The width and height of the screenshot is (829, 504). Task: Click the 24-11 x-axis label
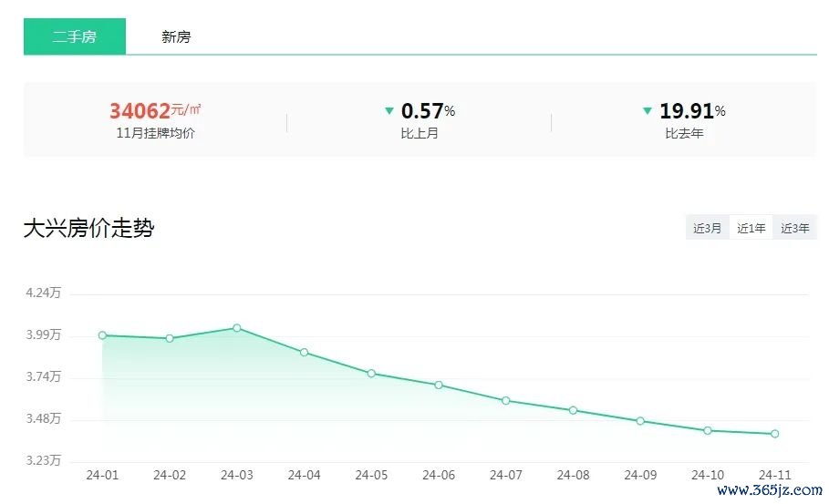pos(775,475)
